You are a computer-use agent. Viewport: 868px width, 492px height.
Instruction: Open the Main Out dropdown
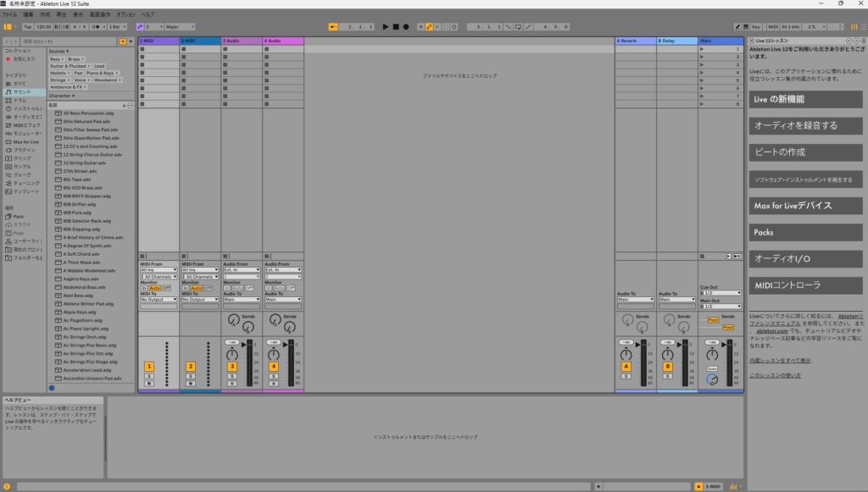721,307
